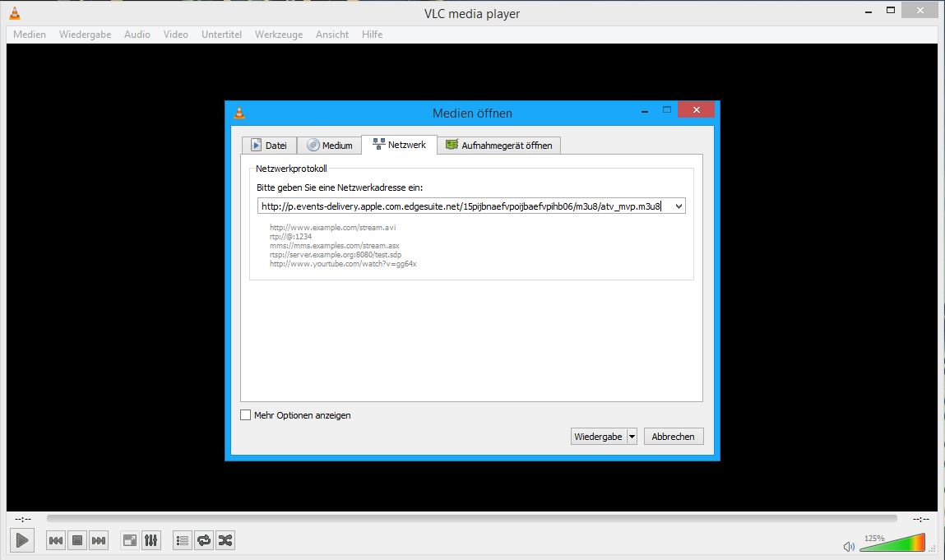Click example text rtp://@:1234
This screenshot has height=560, width=945.
[290, 236]
